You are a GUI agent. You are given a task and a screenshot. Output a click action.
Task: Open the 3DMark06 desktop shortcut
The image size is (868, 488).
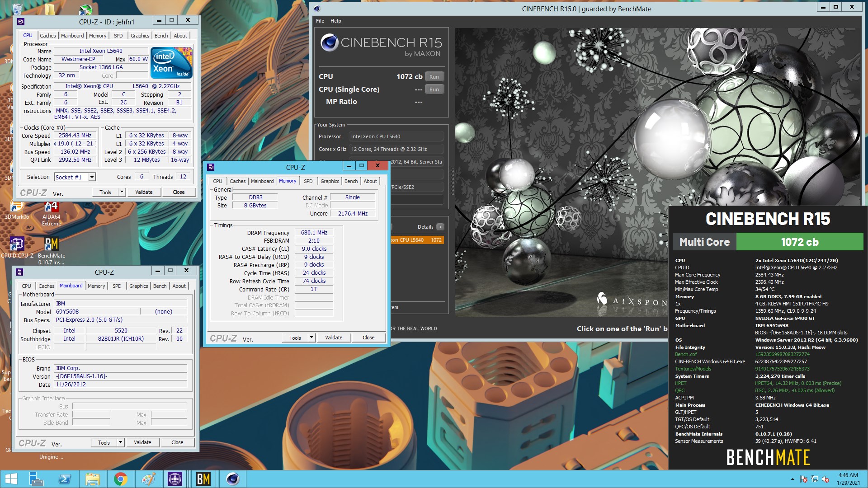click(x=17, y=210)
